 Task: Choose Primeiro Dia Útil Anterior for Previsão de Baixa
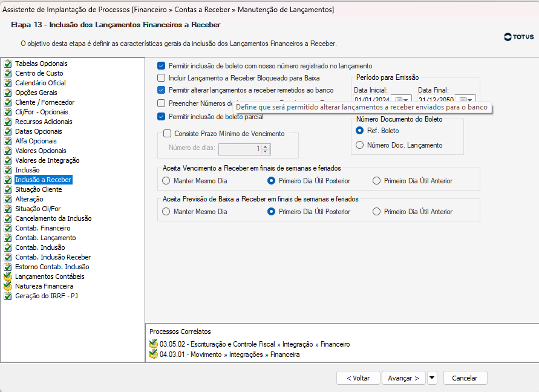[x=376, y=212]
